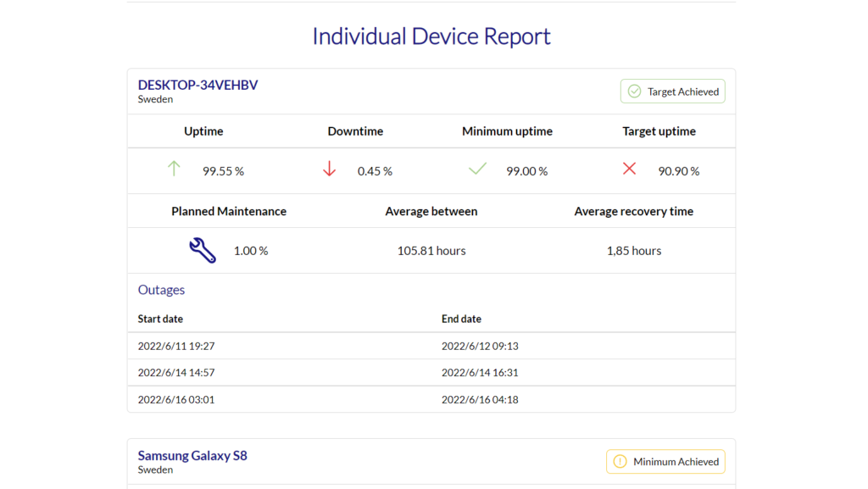Select the outage row starting 2022/6/14 14:57

(x=431, y=373)
